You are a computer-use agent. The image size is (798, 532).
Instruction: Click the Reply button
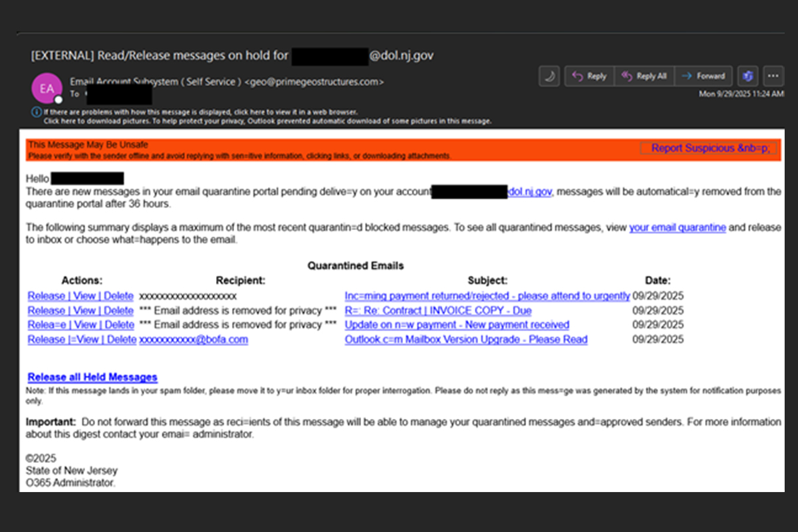[589, 76]
